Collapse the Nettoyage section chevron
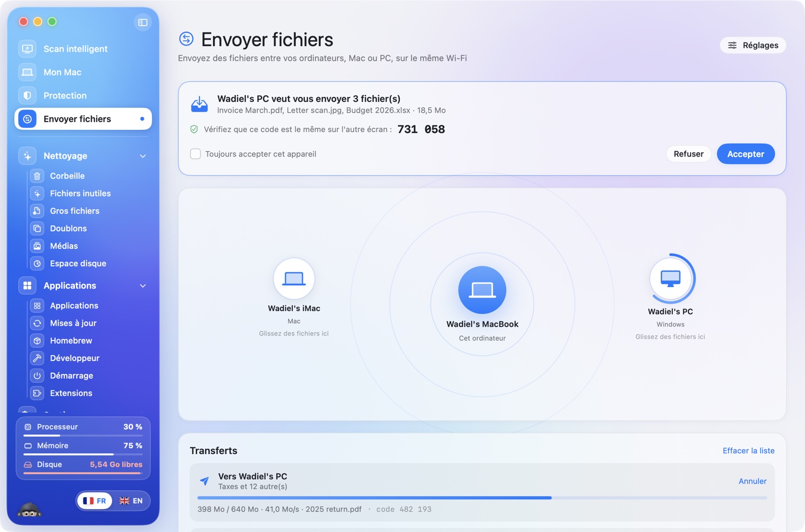The height and width of the screenshot is (532, 805). (x=143, y=156)
